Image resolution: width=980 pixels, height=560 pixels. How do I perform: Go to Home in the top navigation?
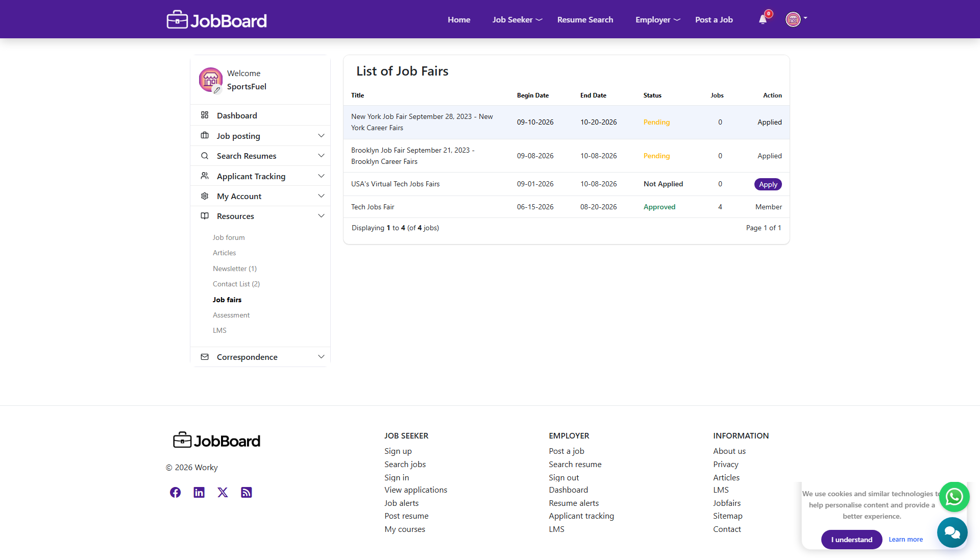[459, 19]
